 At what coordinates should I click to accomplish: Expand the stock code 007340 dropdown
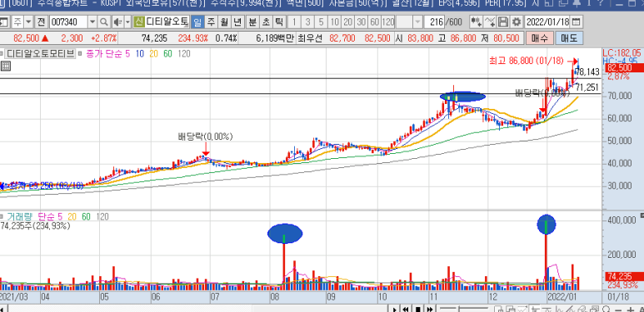(x=92, y=22)
